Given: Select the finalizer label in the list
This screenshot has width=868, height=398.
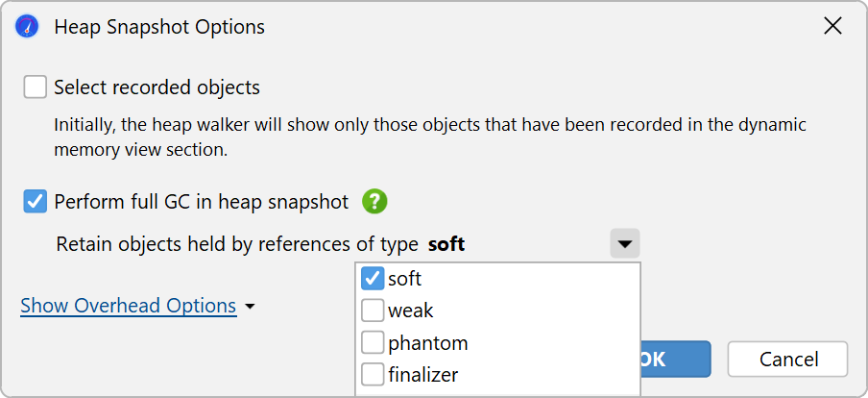Looking at the screenshot, I should pyautogui.click(x=423, y=375).
